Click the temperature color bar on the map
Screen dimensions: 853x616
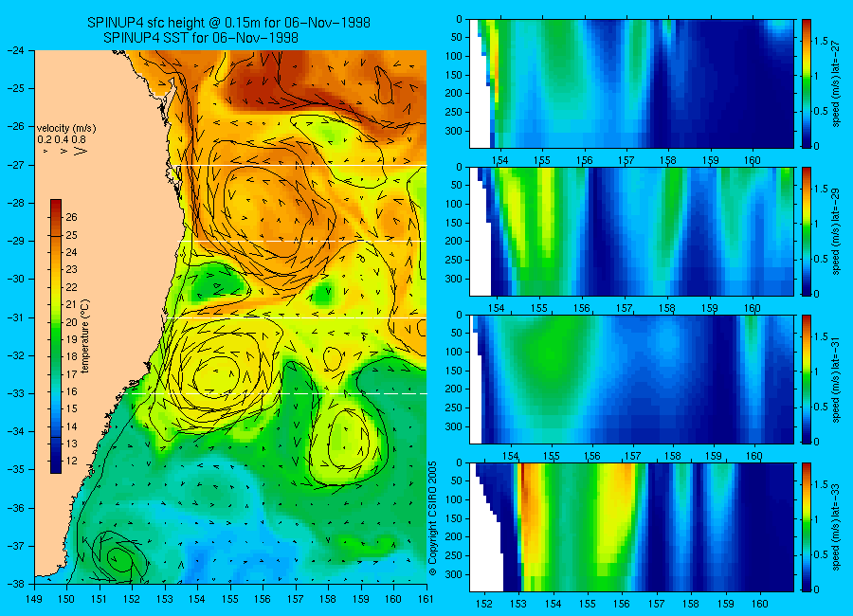[x=56, y=336]
